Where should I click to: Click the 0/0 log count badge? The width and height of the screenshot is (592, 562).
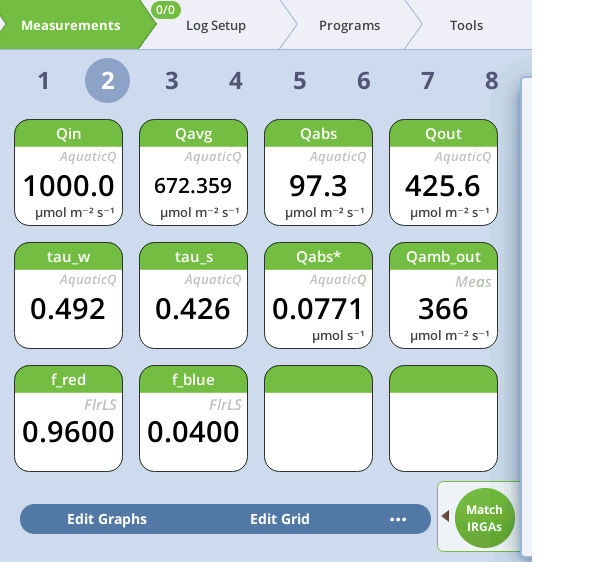(x=166, y=9)
